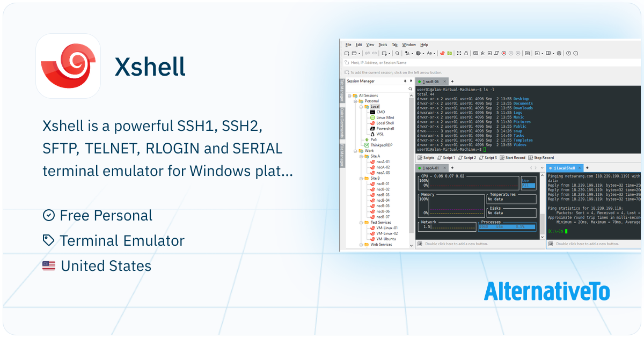Collapse the Work folder node
The image size is (644, 338).
[x=355, y=151]
